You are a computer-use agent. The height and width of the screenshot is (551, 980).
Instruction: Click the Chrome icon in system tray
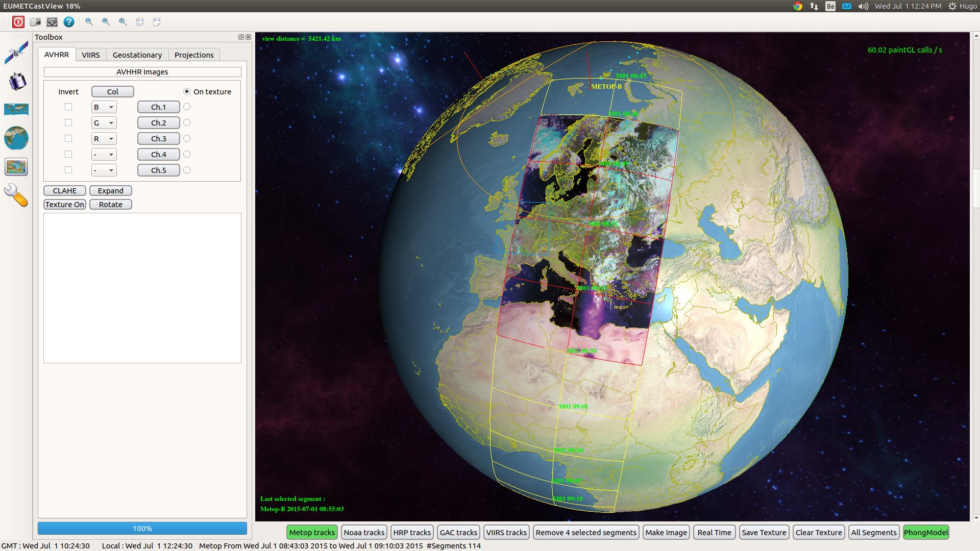click(798, 6)
